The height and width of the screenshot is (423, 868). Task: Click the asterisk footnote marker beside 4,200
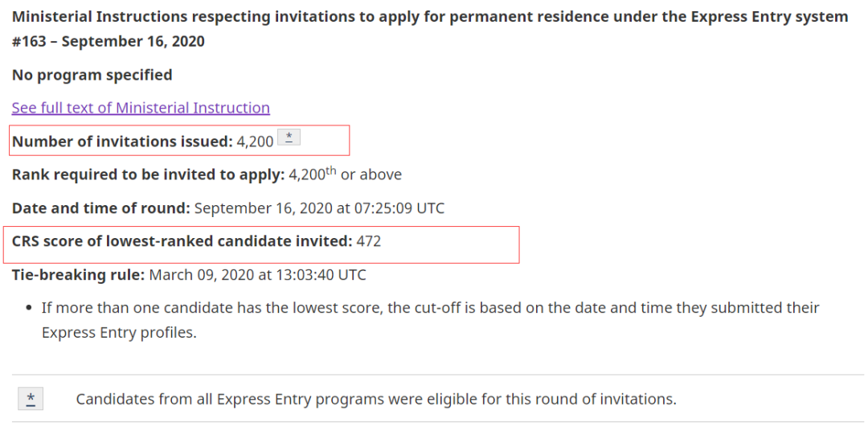click(289, 138)
